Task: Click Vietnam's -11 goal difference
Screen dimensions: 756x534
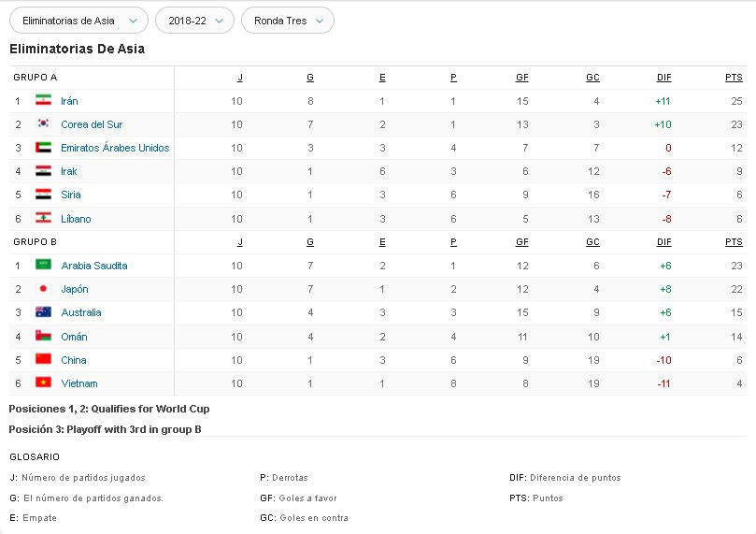Action: point(663,383)
